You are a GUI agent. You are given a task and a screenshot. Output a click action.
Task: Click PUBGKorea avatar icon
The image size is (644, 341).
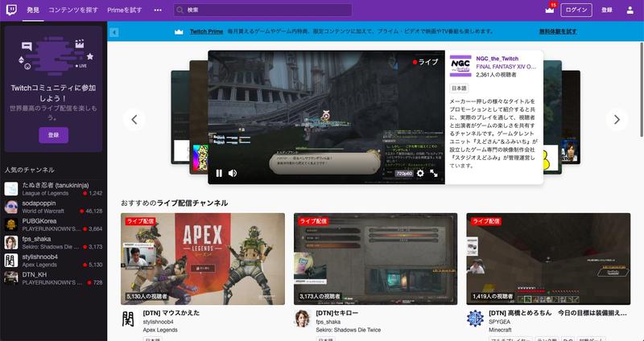pyautogui.click(x=11, y=225)
